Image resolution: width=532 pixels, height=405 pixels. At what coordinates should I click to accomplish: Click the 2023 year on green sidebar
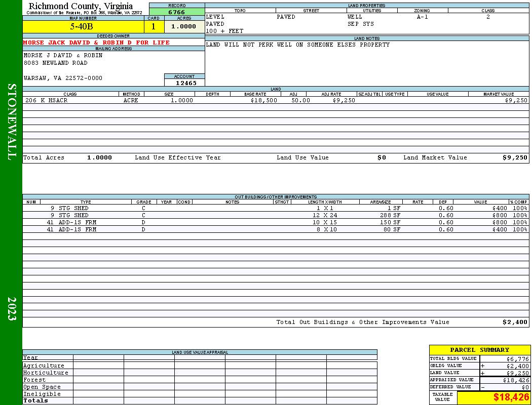click(x=12, y=309)
